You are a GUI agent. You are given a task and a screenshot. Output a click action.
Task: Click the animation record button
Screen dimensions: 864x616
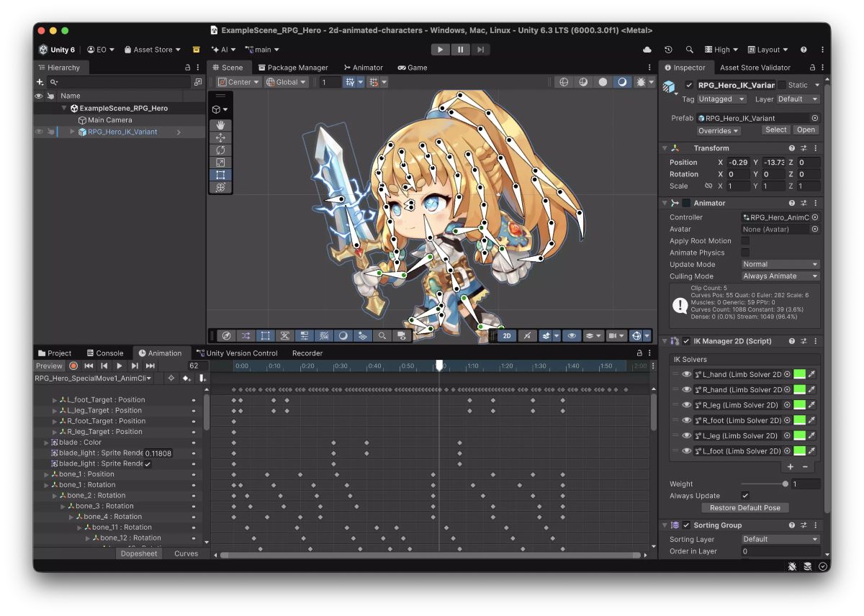pos(73,366)
